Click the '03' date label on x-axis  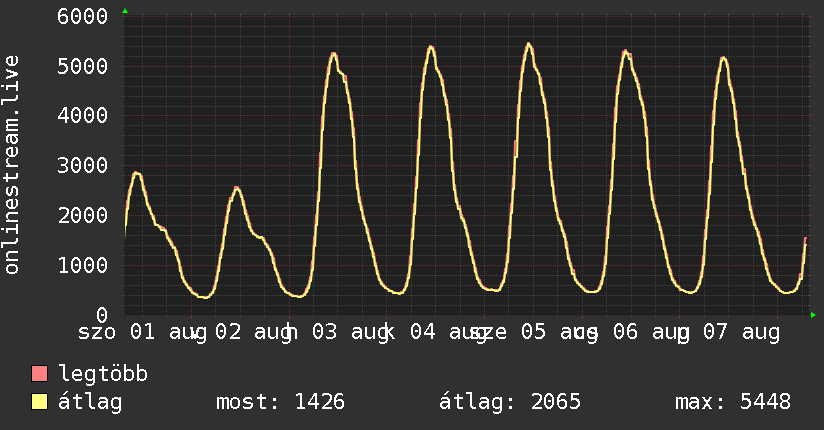coord(324,332)
